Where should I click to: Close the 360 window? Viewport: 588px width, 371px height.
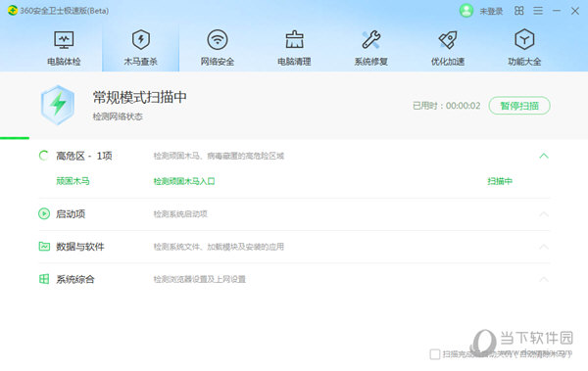575,11
